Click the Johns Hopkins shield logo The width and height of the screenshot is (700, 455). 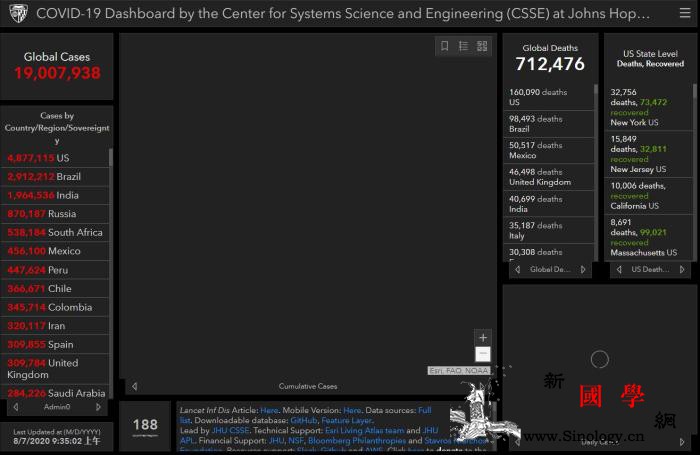18,13
